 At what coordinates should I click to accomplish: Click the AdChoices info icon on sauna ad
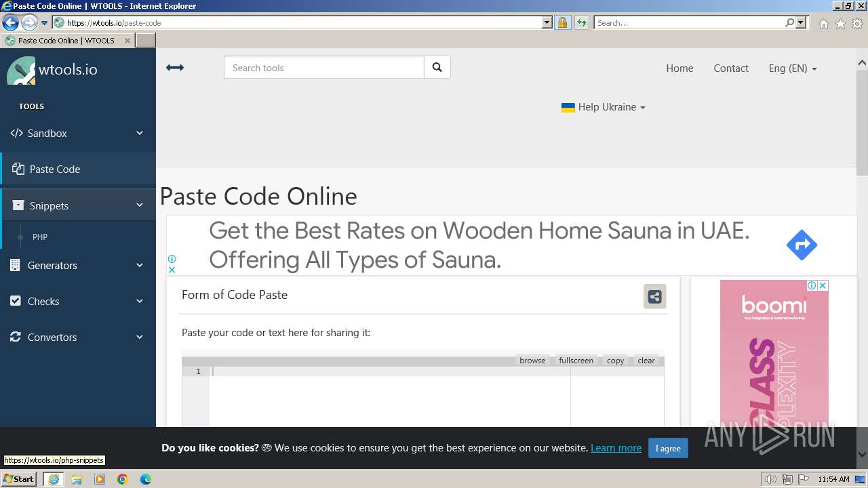point(172,259)
